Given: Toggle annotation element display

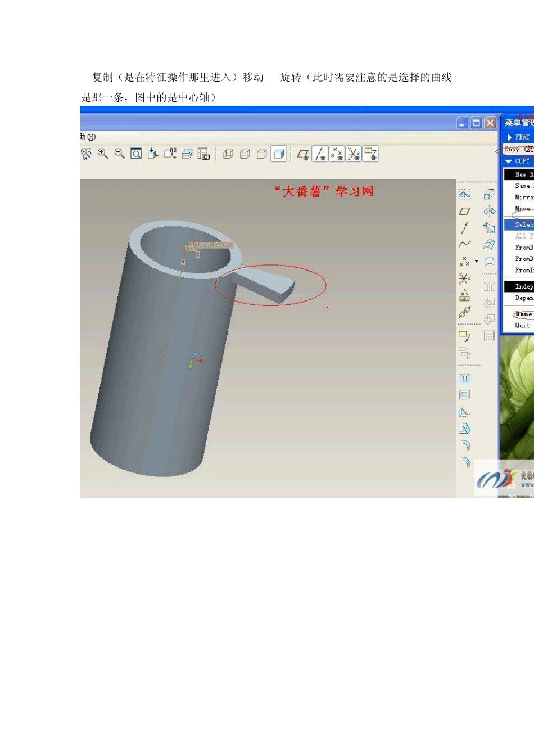Looking at the screenshot, I should pyautogui.click(x=371, y=154).
